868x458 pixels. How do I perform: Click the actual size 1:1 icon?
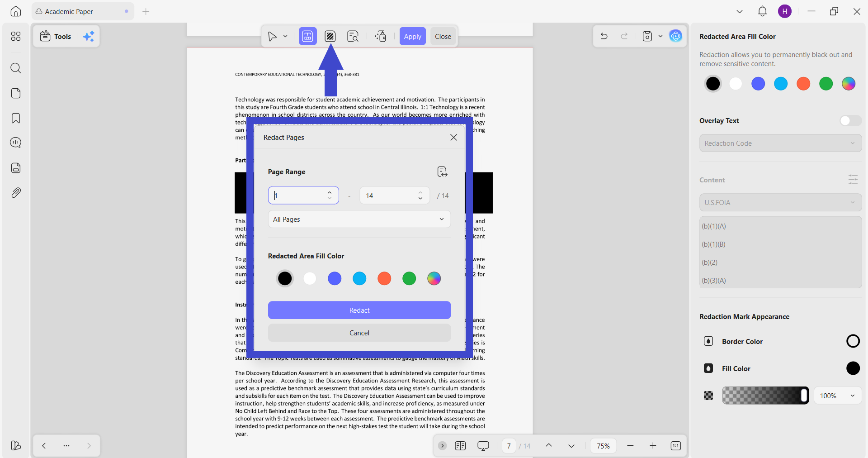tap(676, 446)
